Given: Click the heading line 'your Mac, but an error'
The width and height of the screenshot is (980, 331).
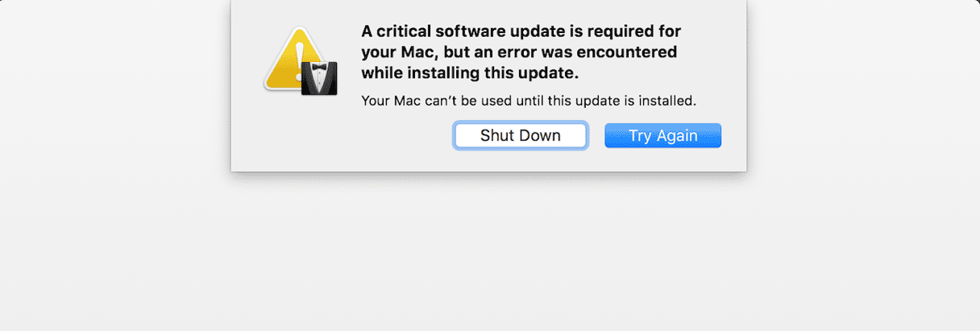Looking at the screenshot, I should point(519,52).
